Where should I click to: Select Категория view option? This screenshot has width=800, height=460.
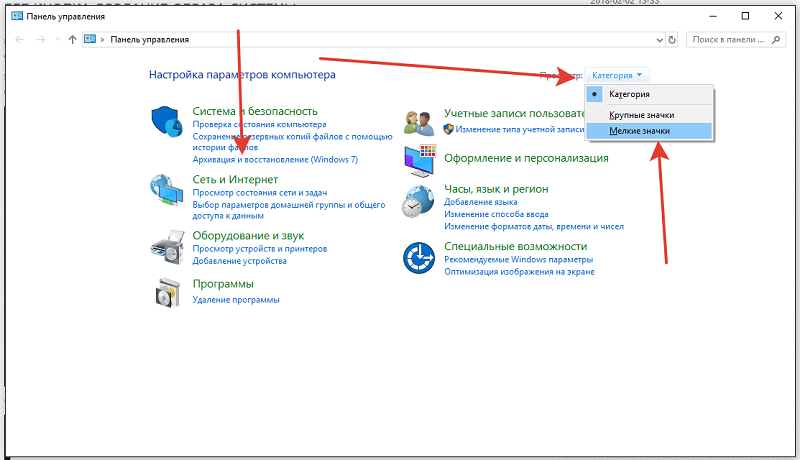(649, 94)
